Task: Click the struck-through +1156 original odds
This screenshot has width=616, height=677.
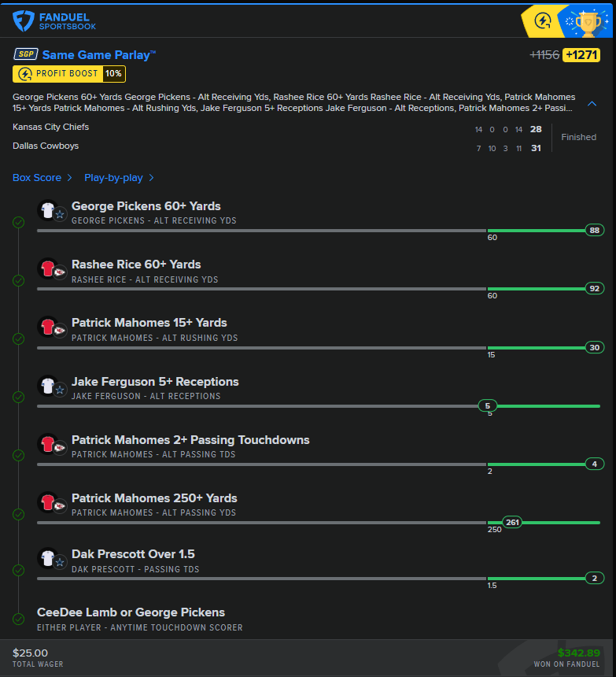Action: pos(544,55)
